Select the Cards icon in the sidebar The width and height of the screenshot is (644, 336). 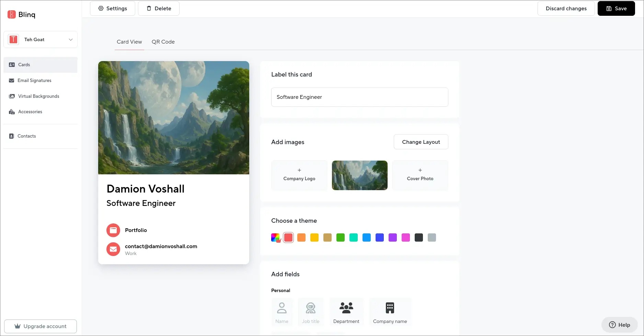(x=12, y=65)
